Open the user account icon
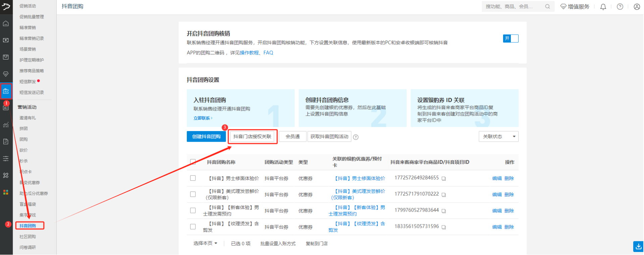Screen dimensions: 644x255 point(637,7)
